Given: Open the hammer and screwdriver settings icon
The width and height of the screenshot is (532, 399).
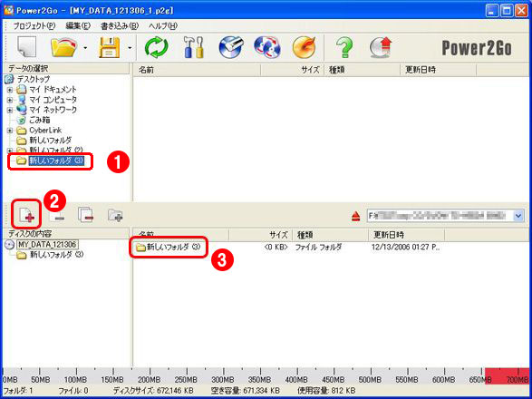Looking at the screenshot, I should click(x=193, y=47).
